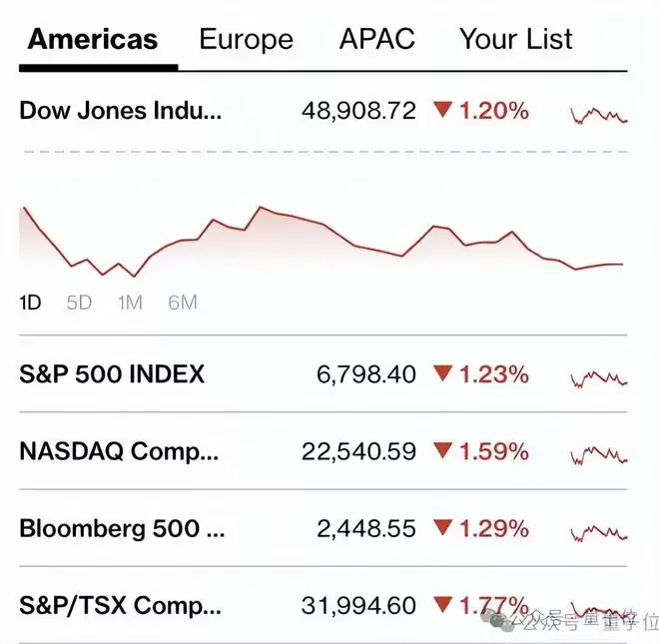Click the Bloomberg 500 red down arrow
This screenshot has width=659, height=644.
click(x=442, y=528)
